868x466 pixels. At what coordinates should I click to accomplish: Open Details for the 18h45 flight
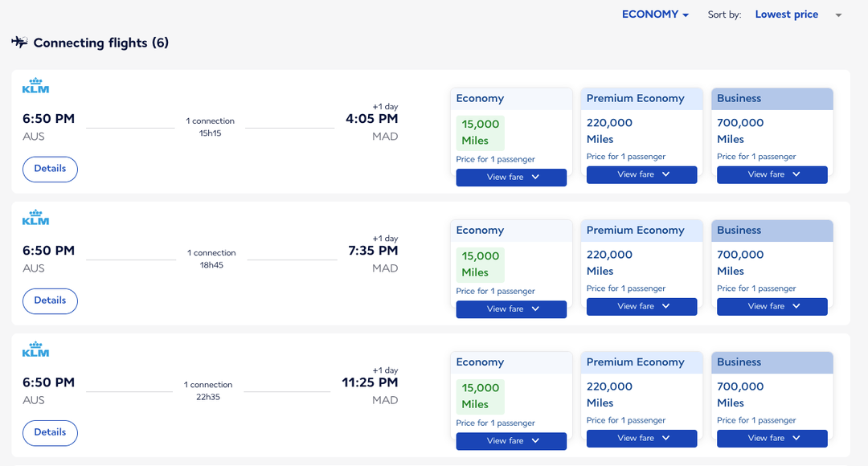pyautogui.click(x=50, y=300)
